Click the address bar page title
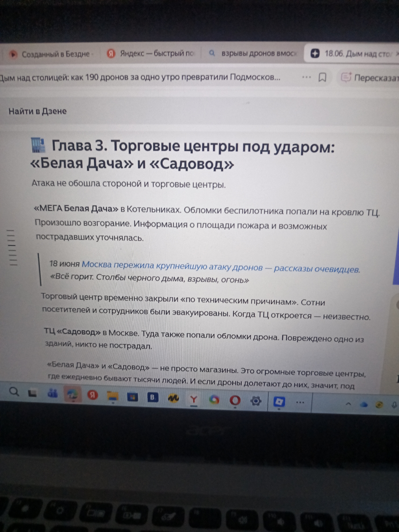 [140, 77]
